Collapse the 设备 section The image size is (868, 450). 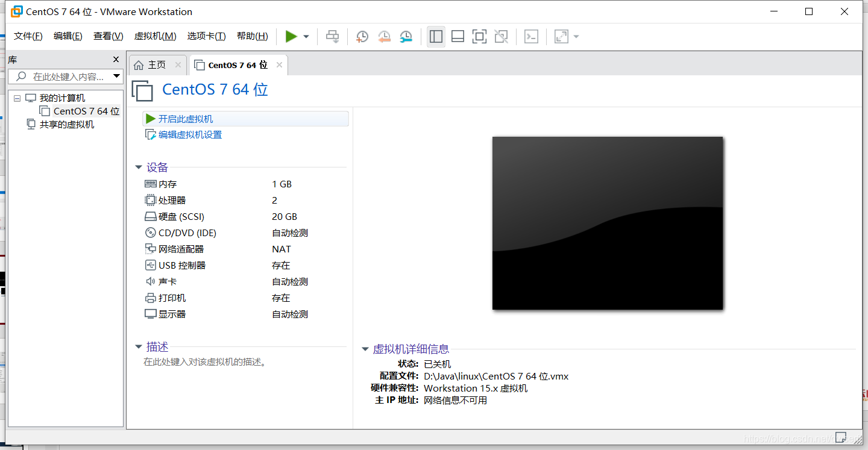coord(139,167)
